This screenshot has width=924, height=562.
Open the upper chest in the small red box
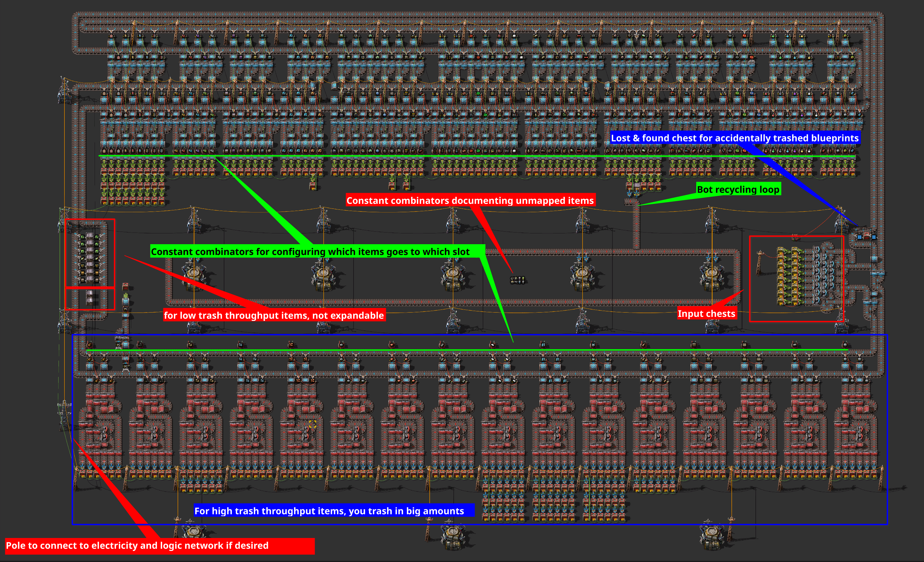(x=90, y=293)
